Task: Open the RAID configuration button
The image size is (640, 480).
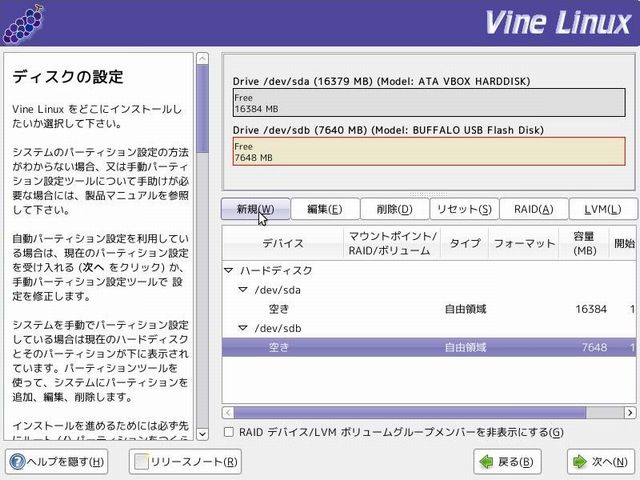Action: [x=533, y=209]
